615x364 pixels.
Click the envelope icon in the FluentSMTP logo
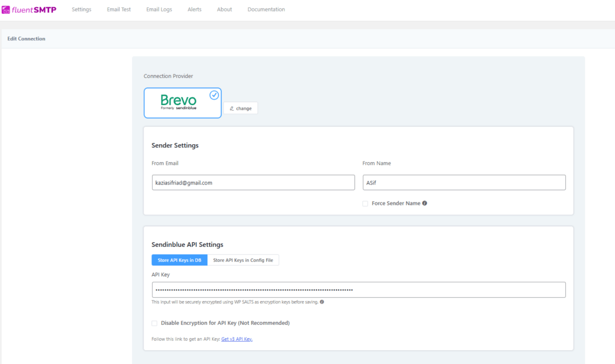(x=6, y=11)
